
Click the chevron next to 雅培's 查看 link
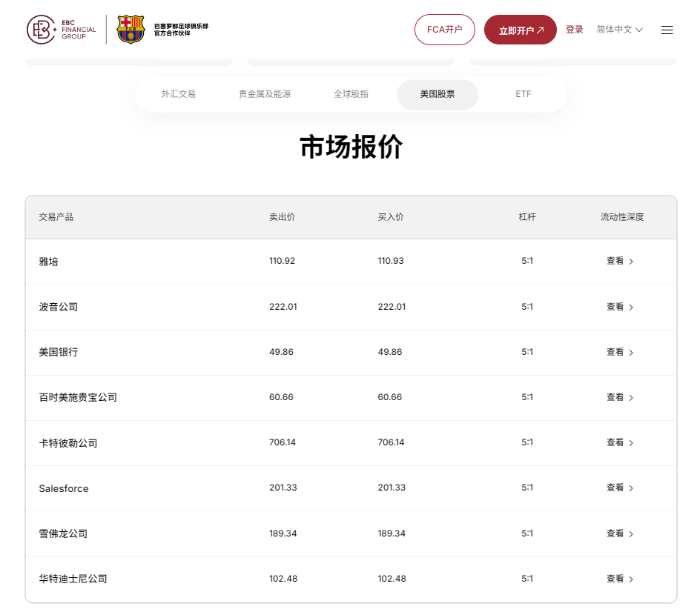pyautogui.click(x=630, y=261)
